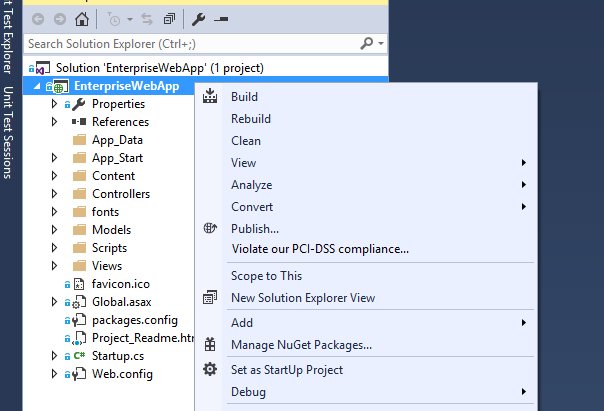The image size is (604, 411).
Task: Click the Controllers folder icon
Action: pyautogui.click(x=79, y=194)
